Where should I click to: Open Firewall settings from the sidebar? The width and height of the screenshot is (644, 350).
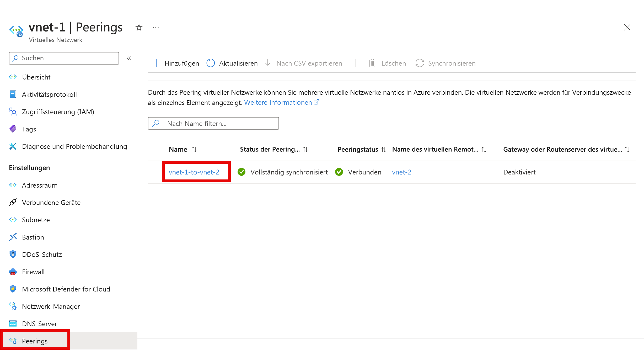tap(33, 272)
